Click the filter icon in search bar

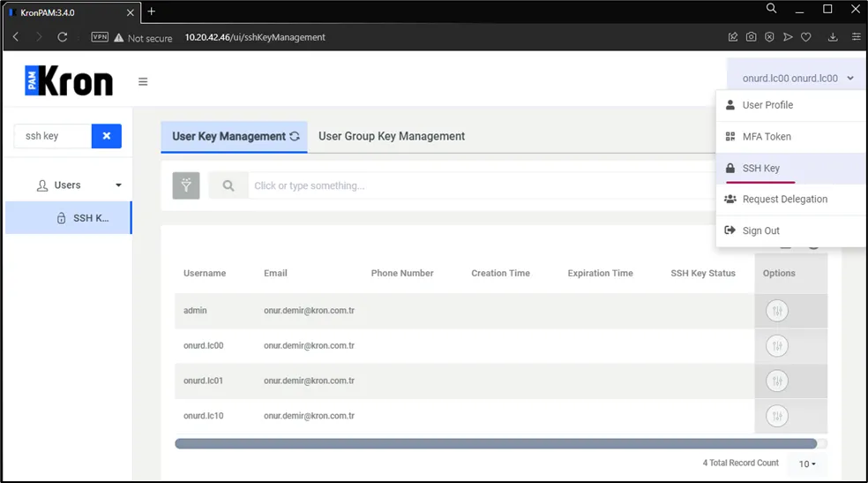[x=186, y=185]
